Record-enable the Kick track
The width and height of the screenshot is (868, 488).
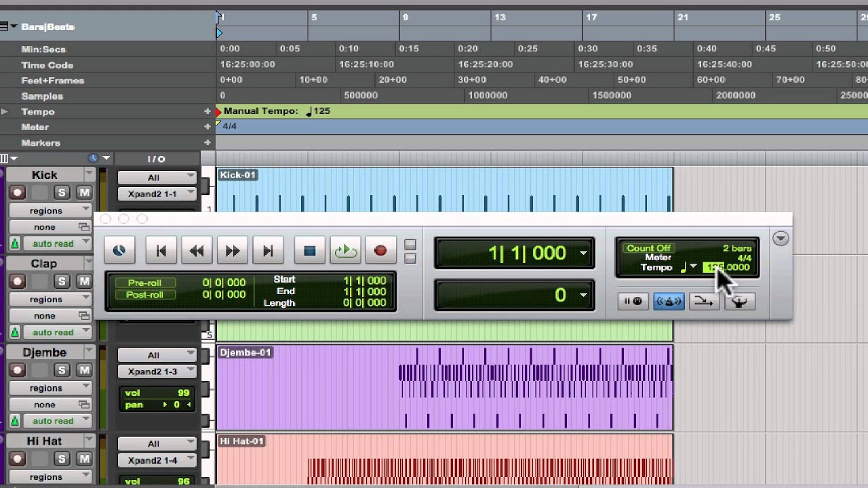[x=18, y=192]
